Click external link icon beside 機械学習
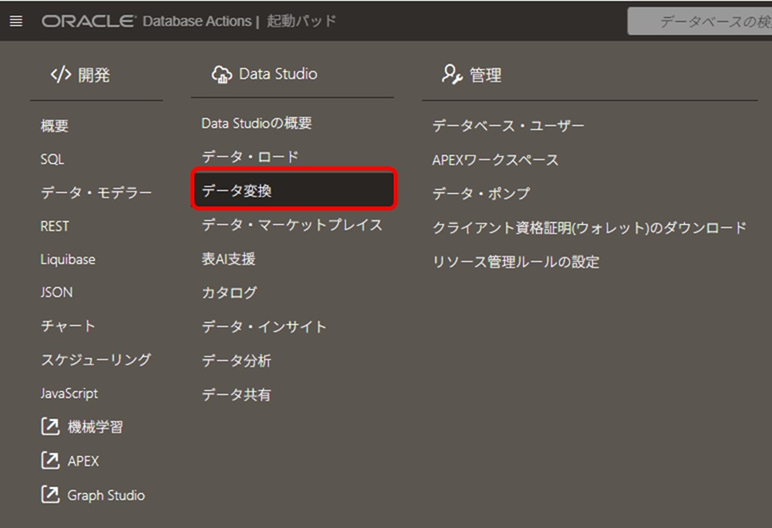The image size is (772, 528). [50, 427]
